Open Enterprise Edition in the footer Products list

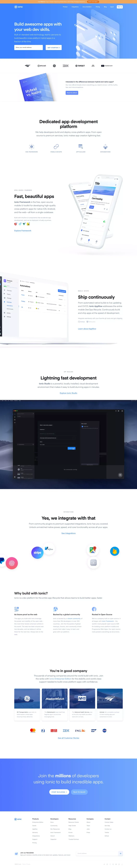click(38, 822)
